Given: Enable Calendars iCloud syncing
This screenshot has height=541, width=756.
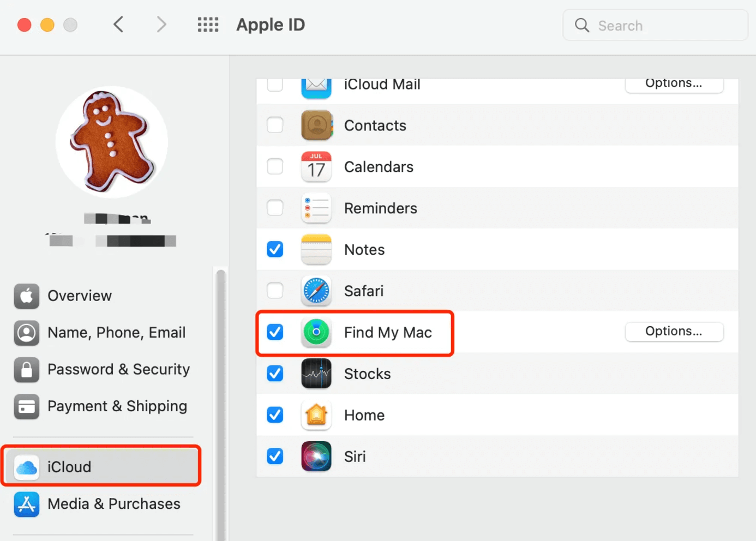Looking at the screenshot, I should pyautogui.click(x=275, y=166).
